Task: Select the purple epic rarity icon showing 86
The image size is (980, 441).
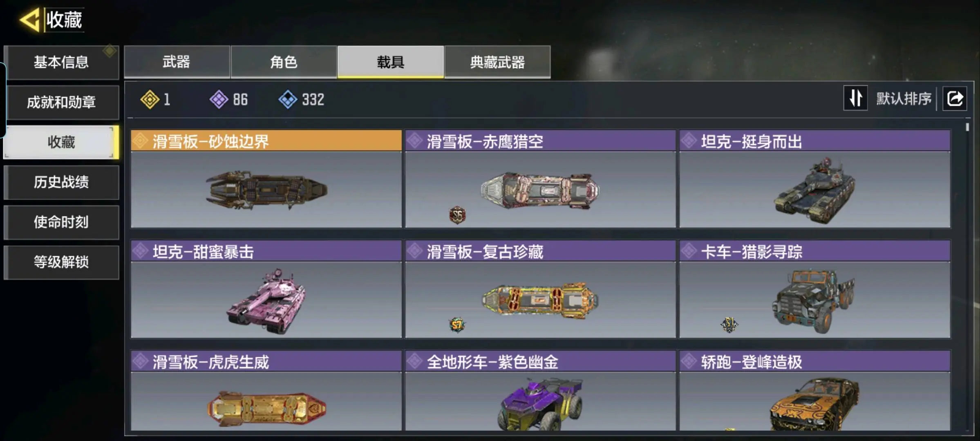Action: (219, 99)
